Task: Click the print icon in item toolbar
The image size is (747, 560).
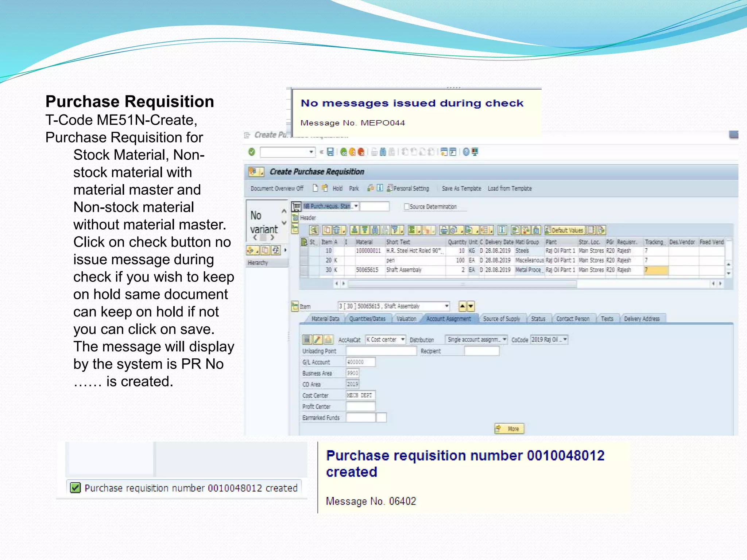Action: (444, 230)
